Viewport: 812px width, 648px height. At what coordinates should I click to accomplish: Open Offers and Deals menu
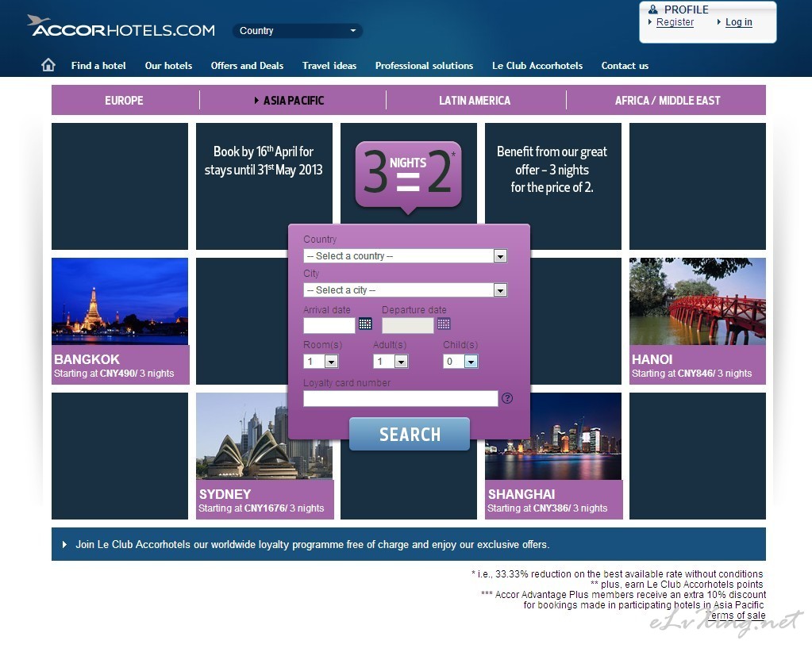[247, 66]
